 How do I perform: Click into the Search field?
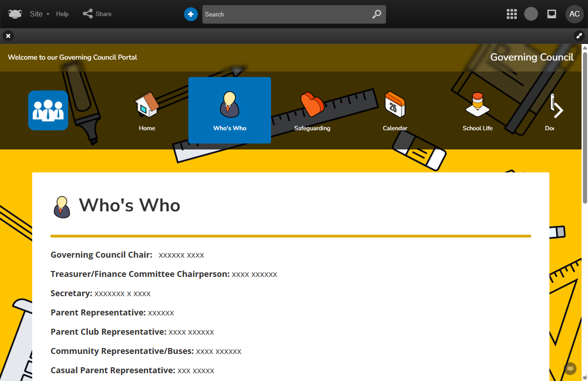[285, 14]
